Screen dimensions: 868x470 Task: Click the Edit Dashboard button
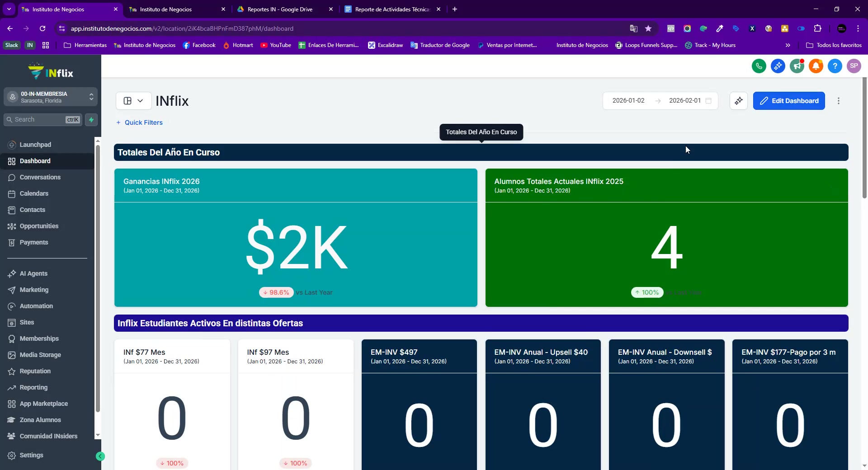click(x=789, y=101)
